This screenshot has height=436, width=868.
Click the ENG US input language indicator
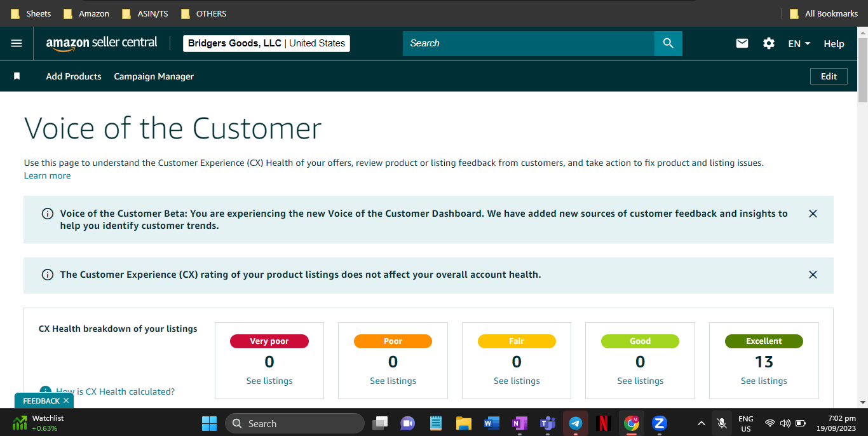point(746,423)
